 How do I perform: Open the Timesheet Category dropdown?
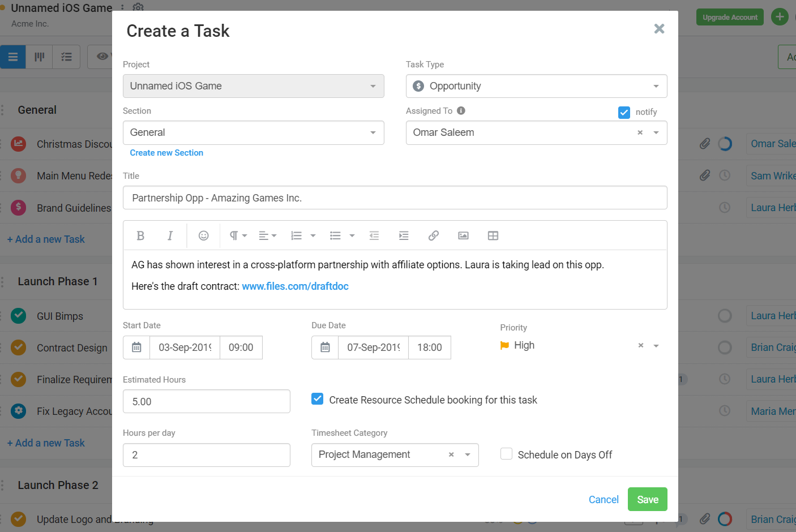(468, 454)
